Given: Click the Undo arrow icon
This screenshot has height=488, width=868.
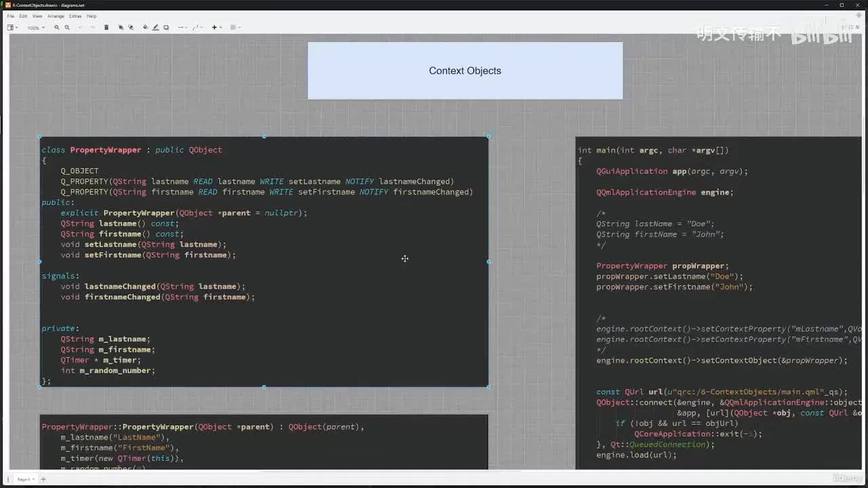Looking at the screenshot, I should click(x=81, y=28).
